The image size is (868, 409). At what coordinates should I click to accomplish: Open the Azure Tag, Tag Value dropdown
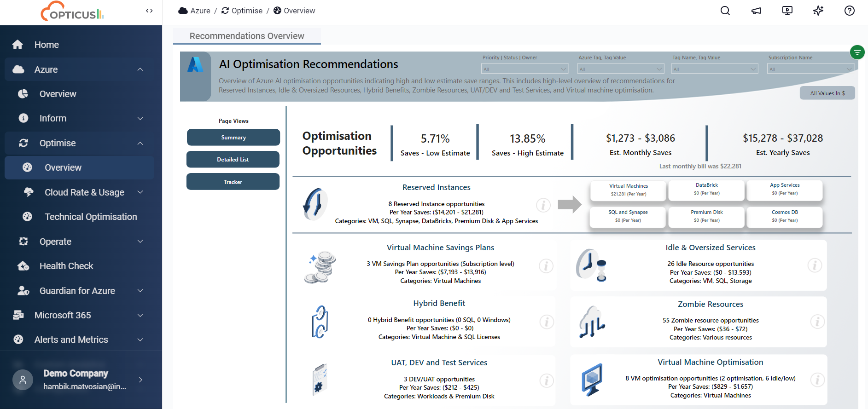(621, 69)
